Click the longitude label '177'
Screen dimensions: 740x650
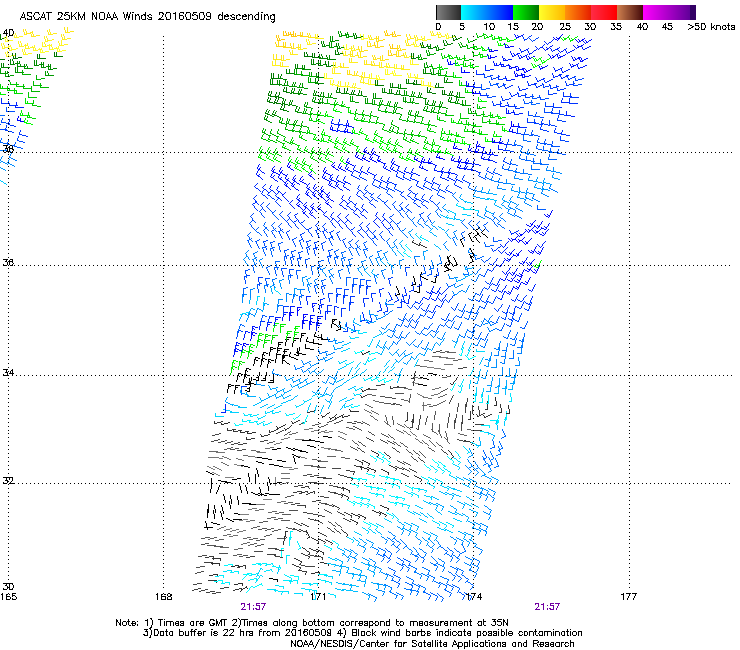629,597
